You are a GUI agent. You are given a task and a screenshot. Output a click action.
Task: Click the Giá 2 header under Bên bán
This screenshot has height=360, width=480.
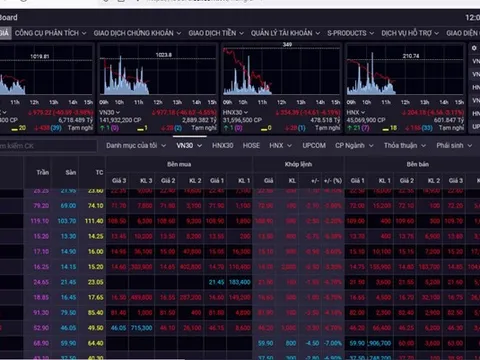(x=406, y=181)
